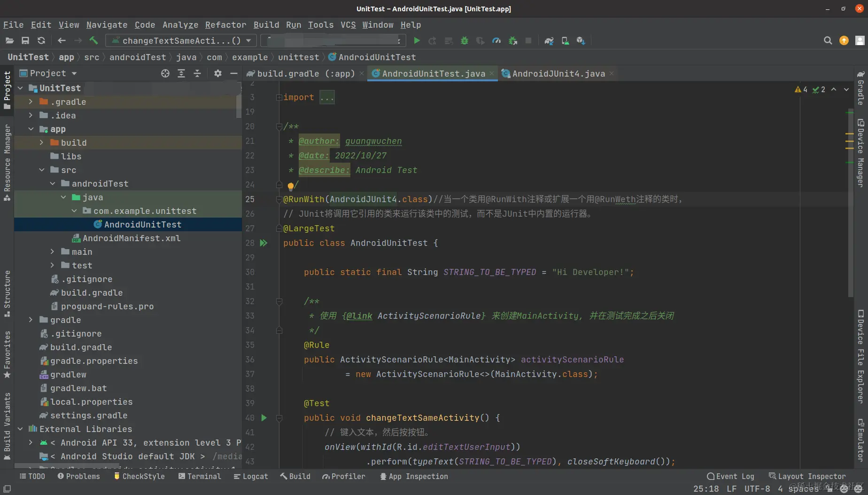
Task: Click the green Run button in toolbar
Action: (417, 41)
